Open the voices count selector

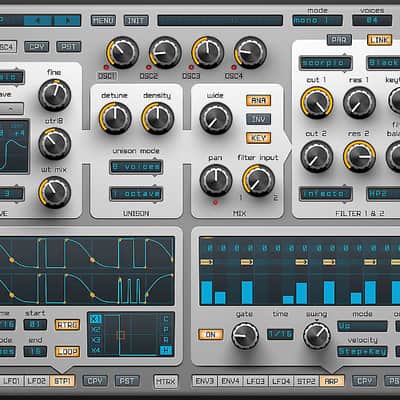coord(372,21)
